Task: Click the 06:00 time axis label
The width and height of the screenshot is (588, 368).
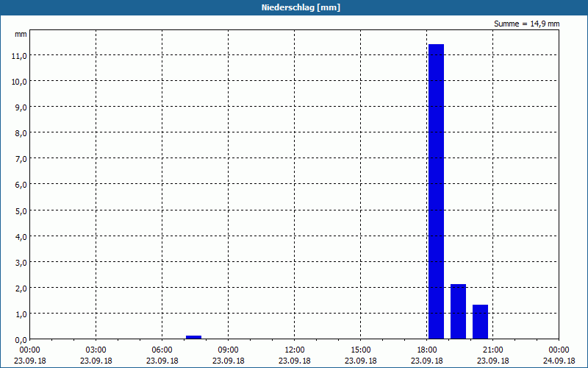Action: pyautogui.click(x=162, y=350)
